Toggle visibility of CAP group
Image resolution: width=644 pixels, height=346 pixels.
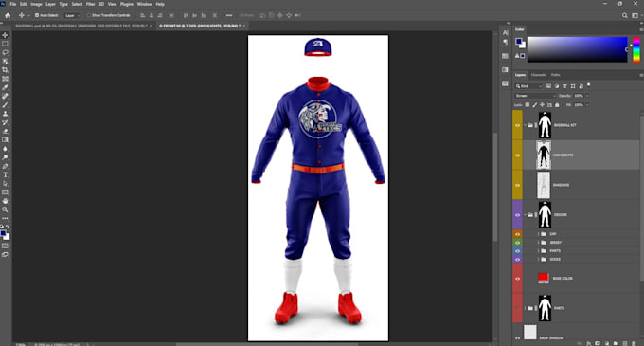[517, 234]
